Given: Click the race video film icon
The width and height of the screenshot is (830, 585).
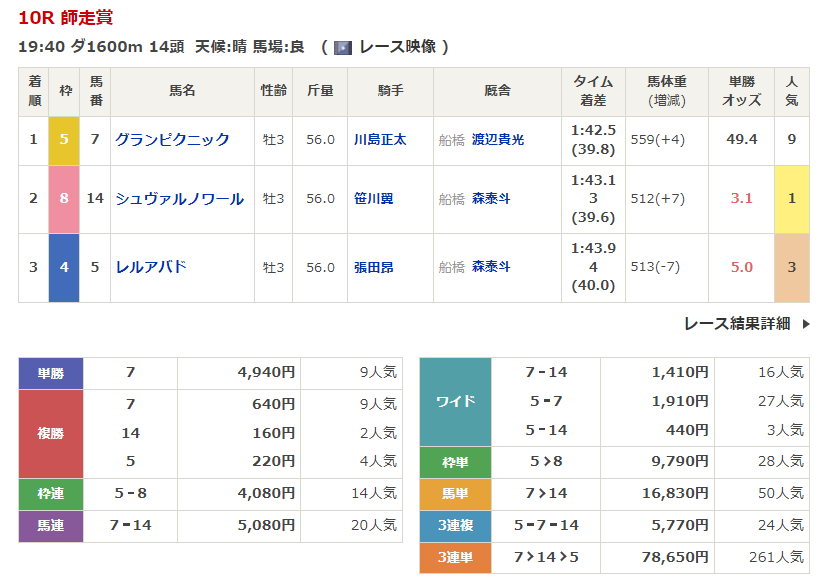Looking at the screenshot, I should (343, 47).
